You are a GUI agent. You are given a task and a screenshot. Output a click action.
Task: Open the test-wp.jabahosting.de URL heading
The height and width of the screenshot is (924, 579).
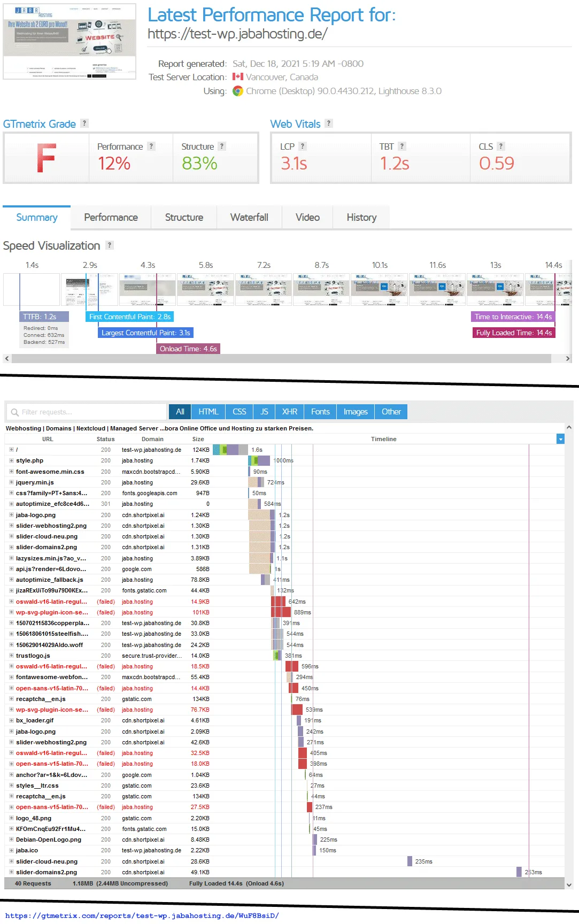[x=237, y=34]
